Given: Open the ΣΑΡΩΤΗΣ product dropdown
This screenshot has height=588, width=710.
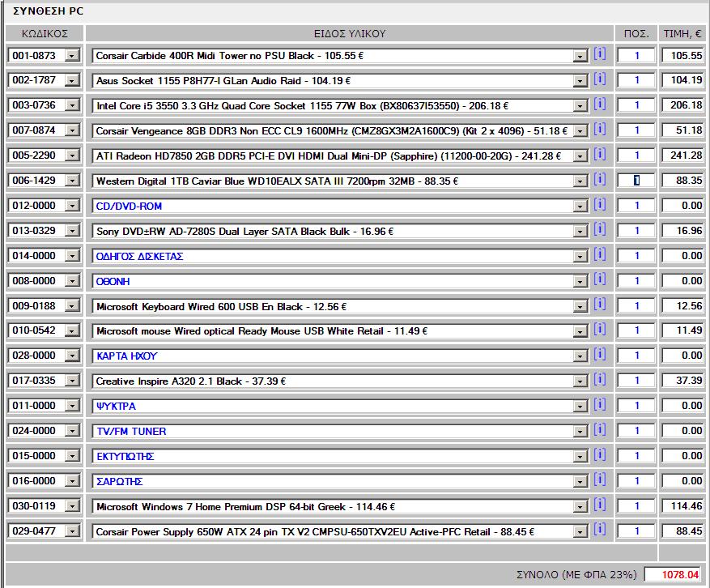Looking at the screenshot, I should point(580,482).
